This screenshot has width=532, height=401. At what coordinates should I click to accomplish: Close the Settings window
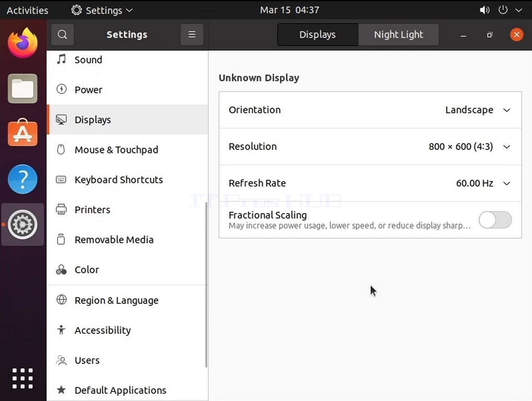516,34
